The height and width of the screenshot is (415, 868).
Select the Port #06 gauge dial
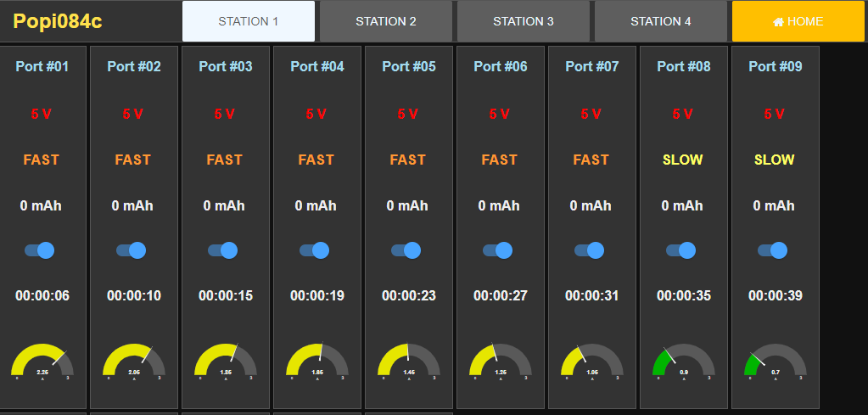tap(501, 361)
